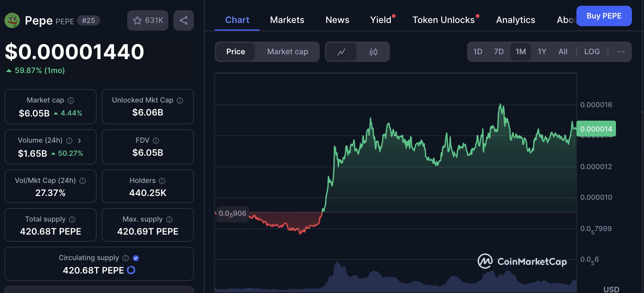Screen dimensions: 644x293
Task: Select the Market cap toggle
Action: click(x=288, y=52)
